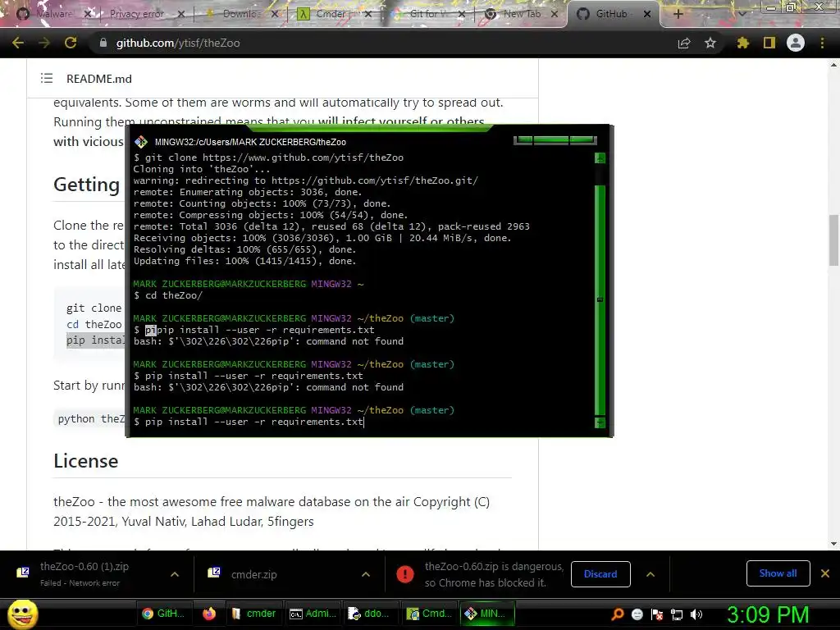Open Administrator command prompt taskbar item
The image size is (840, 630).
point(313,614)
